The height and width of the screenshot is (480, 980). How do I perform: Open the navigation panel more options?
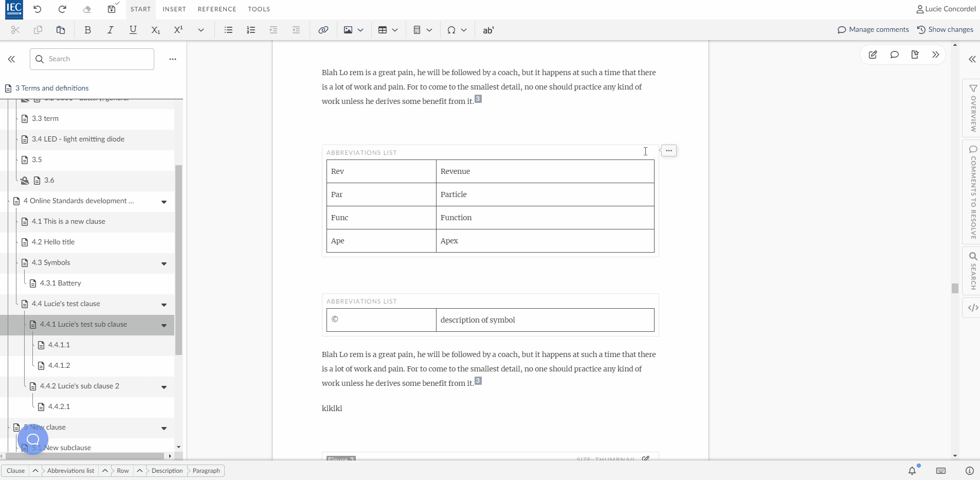[173, 59]
